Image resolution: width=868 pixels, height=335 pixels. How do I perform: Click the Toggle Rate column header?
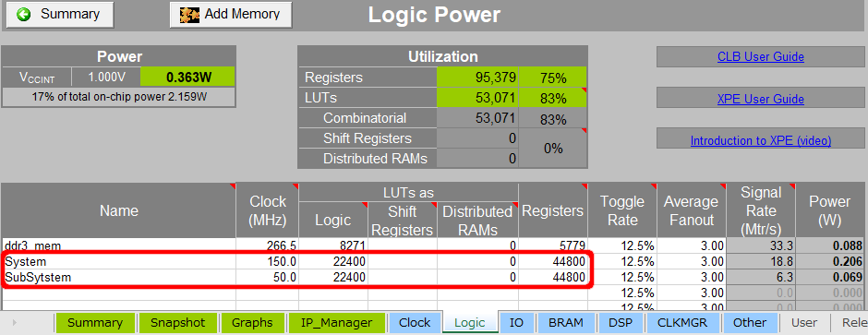(x=622, y=210)
